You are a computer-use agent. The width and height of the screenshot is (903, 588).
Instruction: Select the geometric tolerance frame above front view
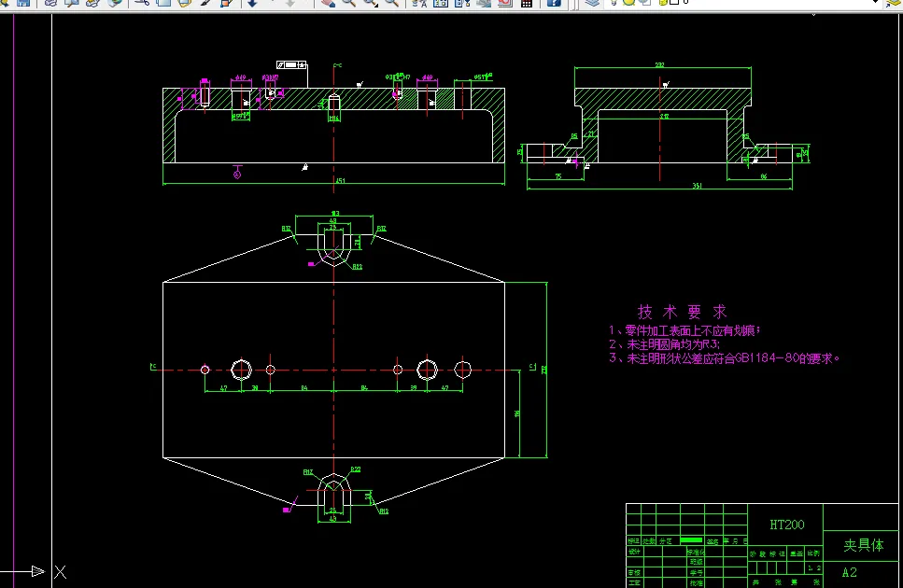click(x=290, y=65)
